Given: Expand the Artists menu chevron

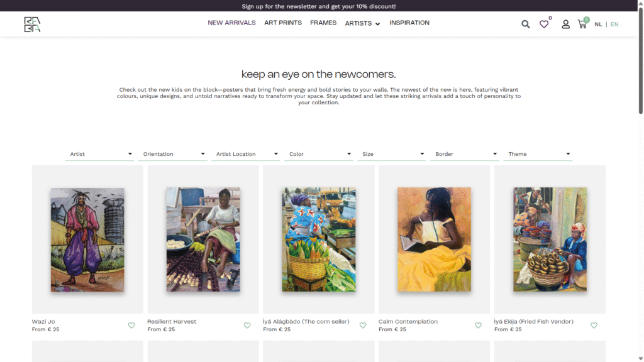Looking at the screenshot, I should coord(378,25).
